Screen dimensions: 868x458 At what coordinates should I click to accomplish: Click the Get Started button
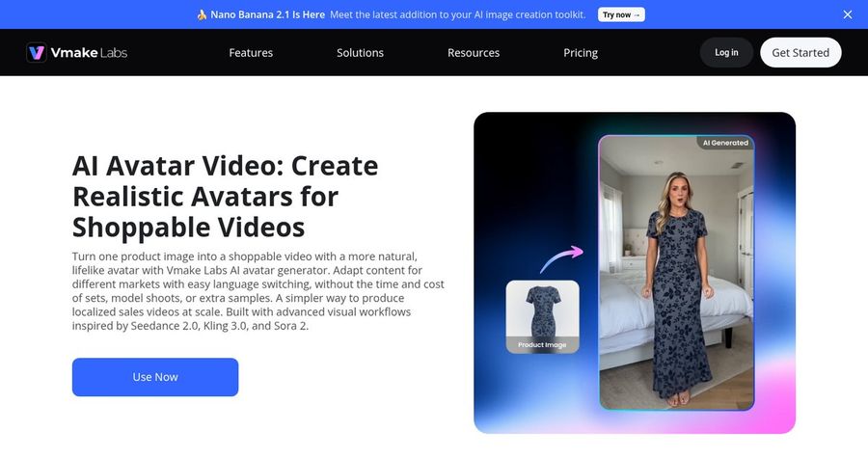pyautogui.click(x=800, y=52)
